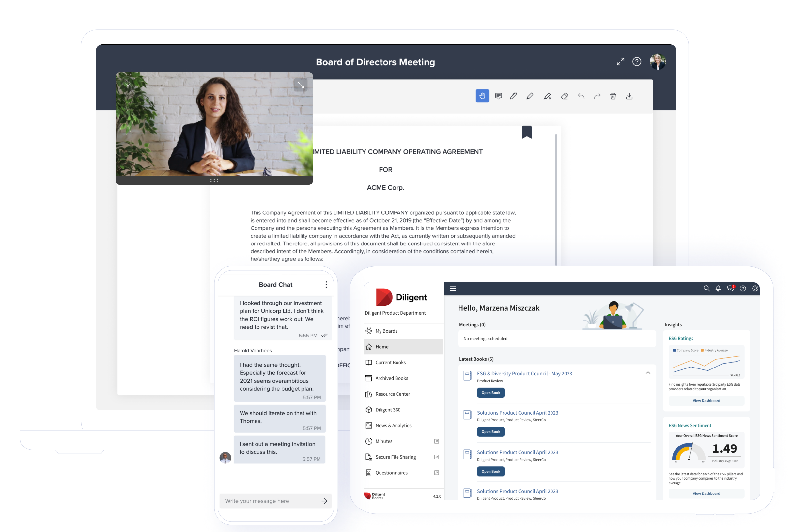The image size is (793, 532).
Task: Toggle fullscreen for meeting view
Action: 620,61
